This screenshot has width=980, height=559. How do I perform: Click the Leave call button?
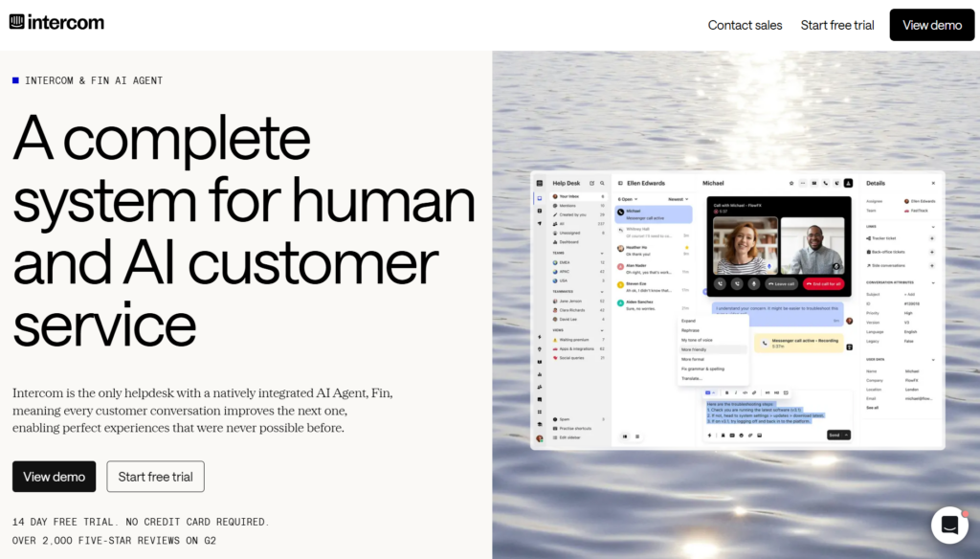[781, 284]
